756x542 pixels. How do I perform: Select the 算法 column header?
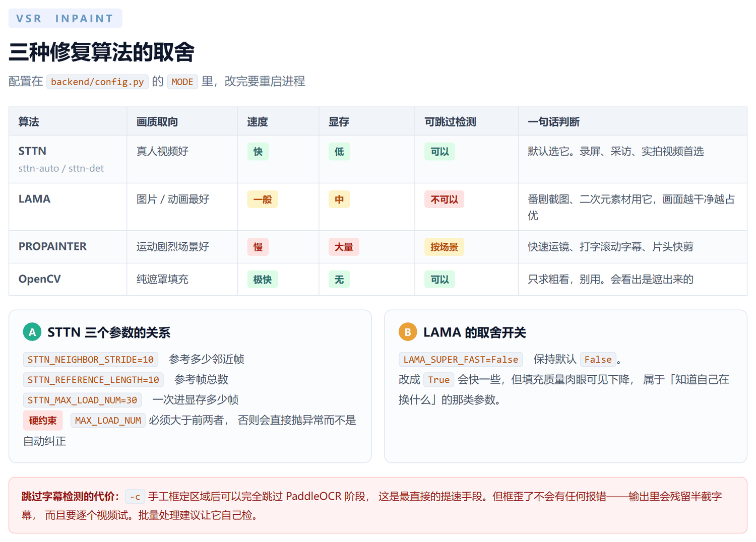pos(68,121)
